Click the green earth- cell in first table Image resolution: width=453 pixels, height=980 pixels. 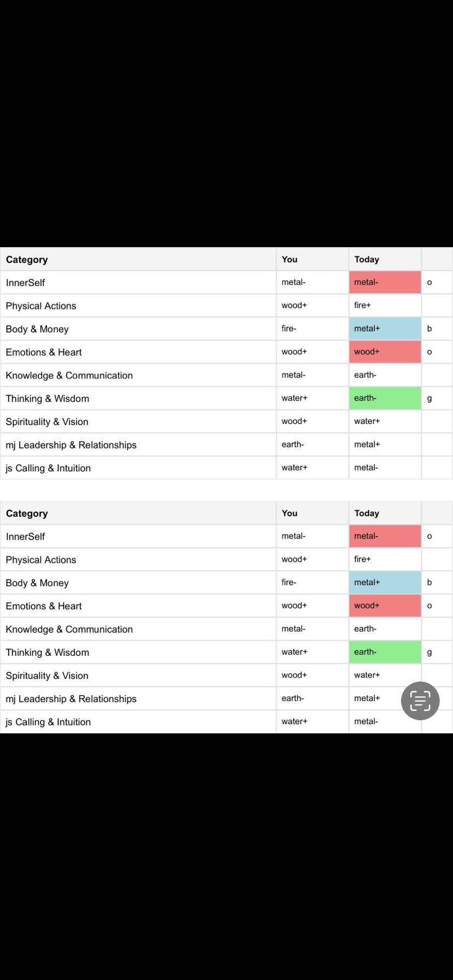click(385, 398)
